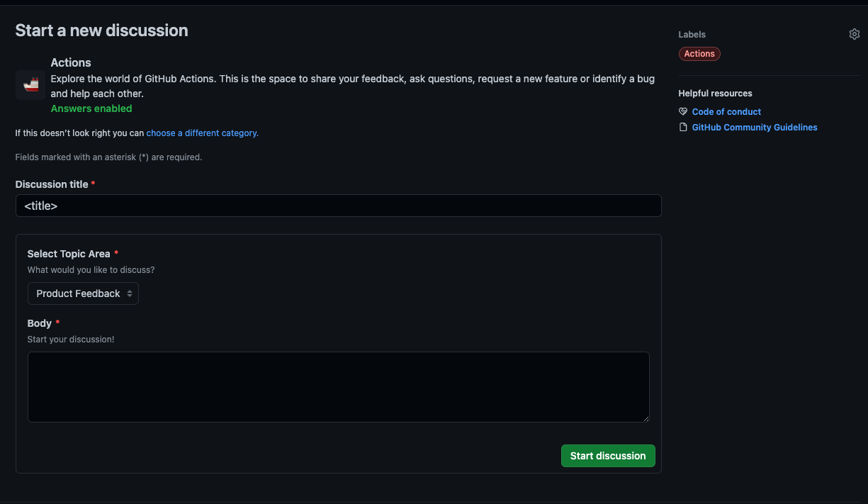Click the Actions category name heading
Screen dimensions: 868x504
click(71, 62)
